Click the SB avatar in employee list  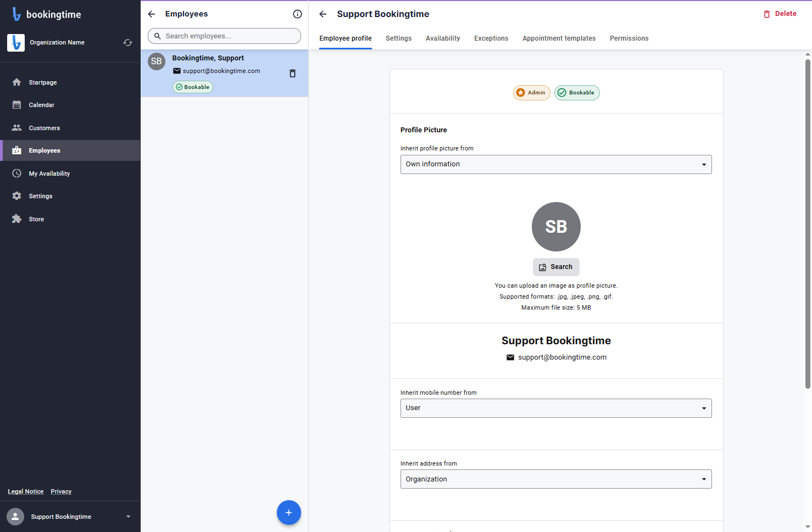pos(157,61)
